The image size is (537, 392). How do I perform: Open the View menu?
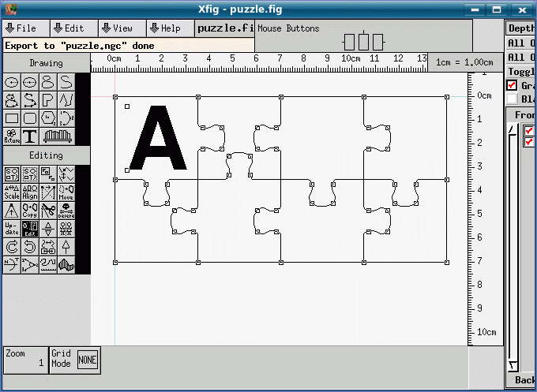[x=122, y=28]
